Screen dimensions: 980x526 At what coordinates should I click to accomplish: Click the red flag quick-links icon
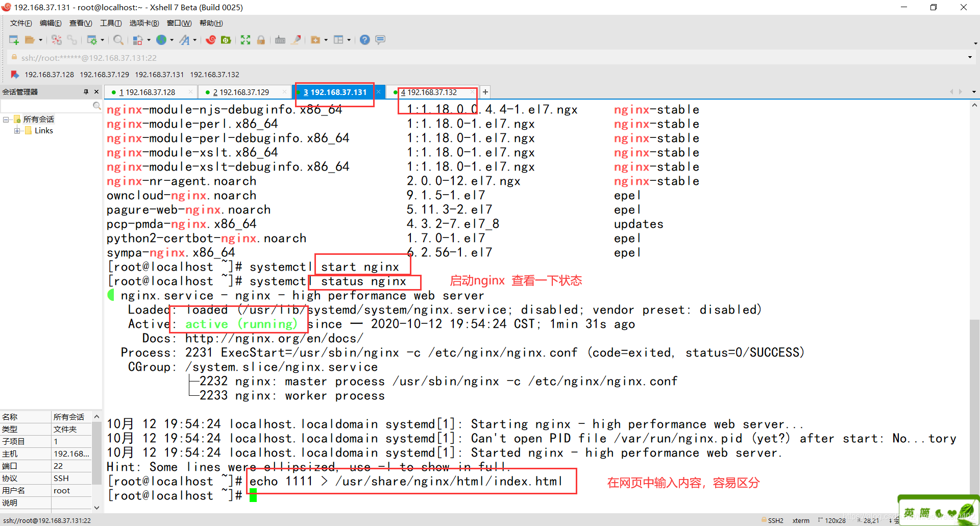click(x=15, y=75)
